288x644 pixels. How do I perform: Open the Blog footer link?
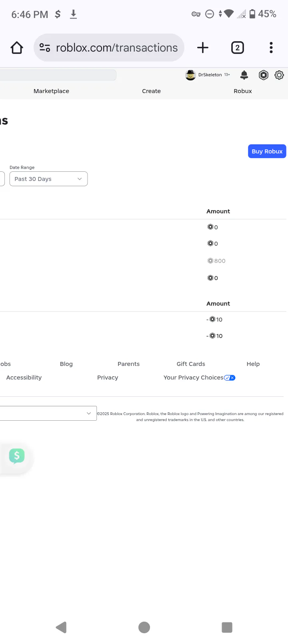66,364
